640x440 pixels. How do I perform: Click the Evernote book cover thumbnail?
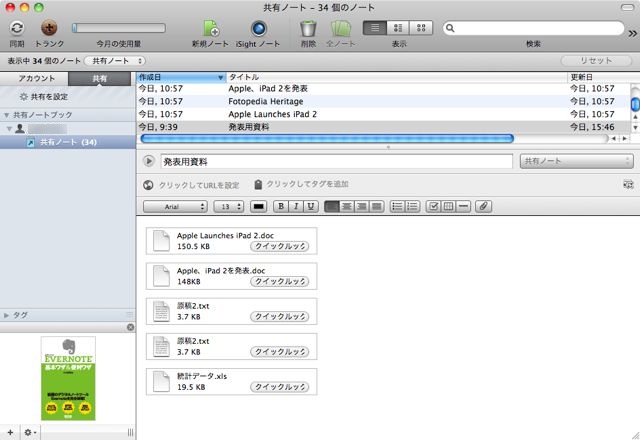68,378
